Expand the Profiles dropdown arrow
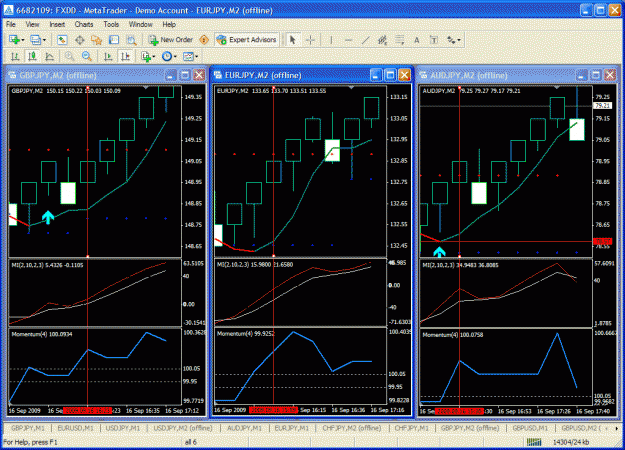 click(44, 40)
